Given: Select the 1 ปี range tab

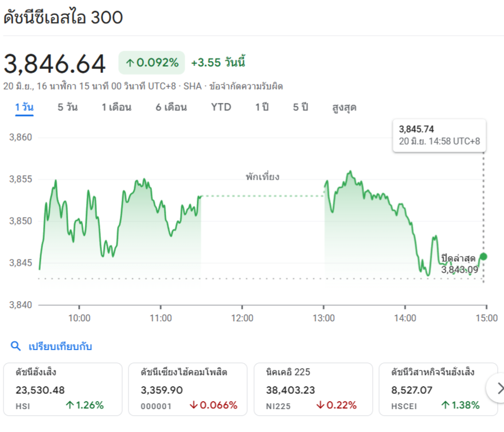Looking at the screenshot, I should pos(262,107).
